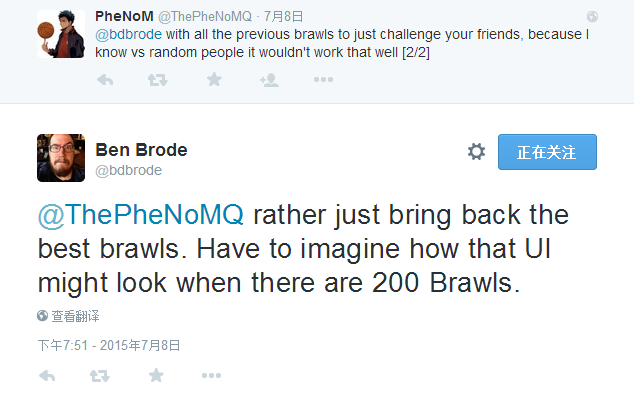The image size is (634, 414).
Task: Open gear settings menu beside follow button
Action: (476, 152)
